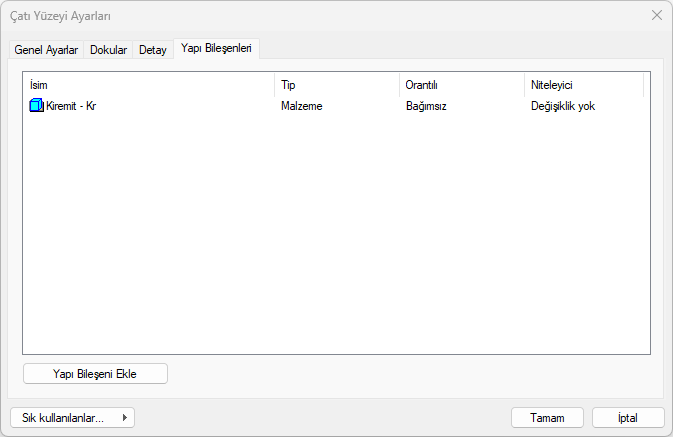This screenshot has width=673, height=437.
Task: Click the Kiremit - Kr material icon
Action: point(37,105)
